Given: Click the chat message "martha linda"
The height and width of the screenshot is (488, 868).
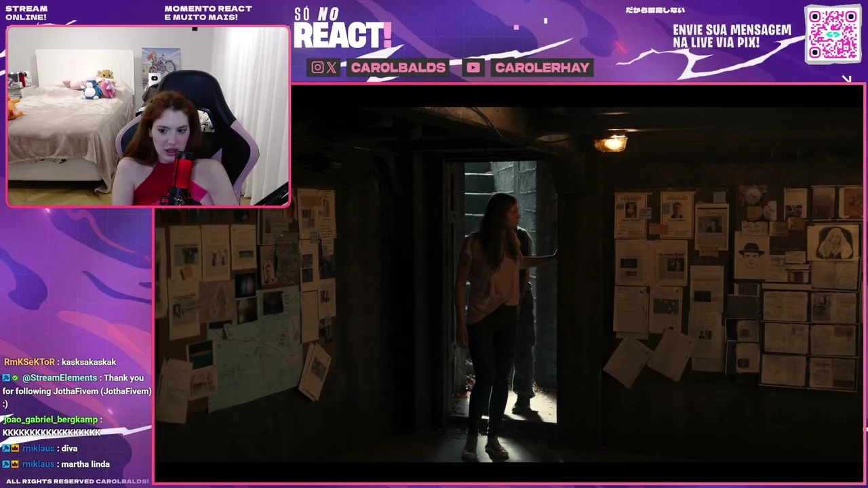Looking at the screenshot, I should pos(85,464).
